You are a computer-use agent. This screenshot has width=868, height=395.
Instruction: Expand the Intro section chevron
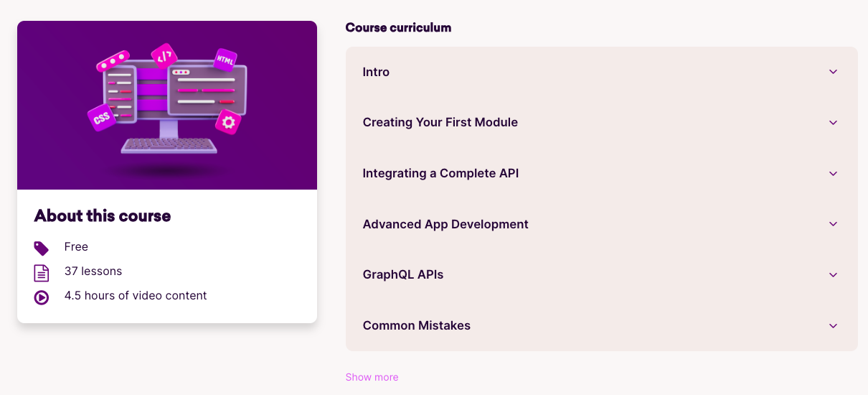(x=833, y=72)
